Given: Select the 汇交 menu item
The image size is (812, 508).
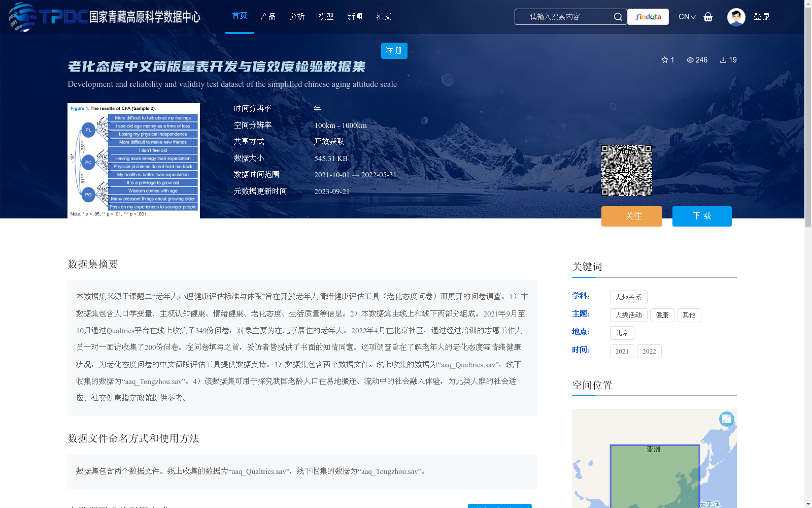Looking at the screenshot, I should coord(384,17).
